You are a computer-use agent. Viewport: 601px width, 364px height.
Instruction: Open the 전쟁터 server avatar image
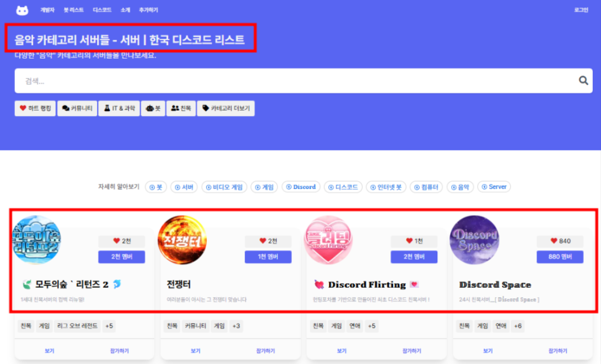click(x=182, y=240)
